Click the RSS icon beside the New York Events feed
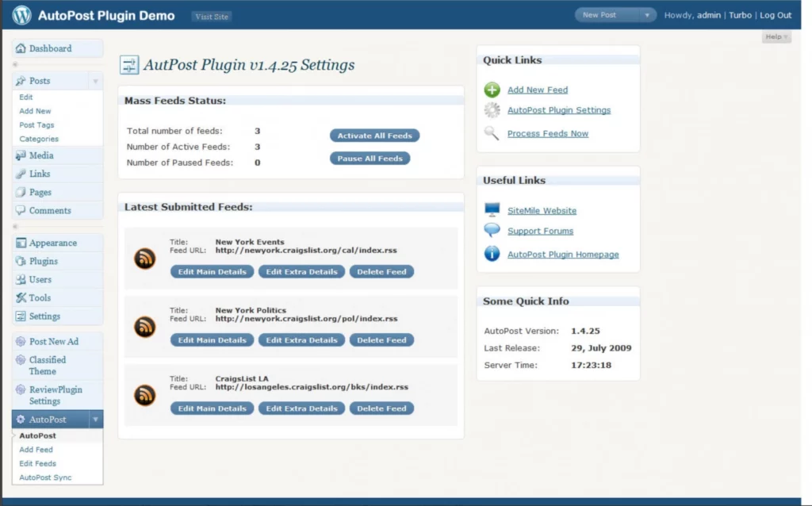The width and height of the screenshot is (812, 506). coord(144,257)
